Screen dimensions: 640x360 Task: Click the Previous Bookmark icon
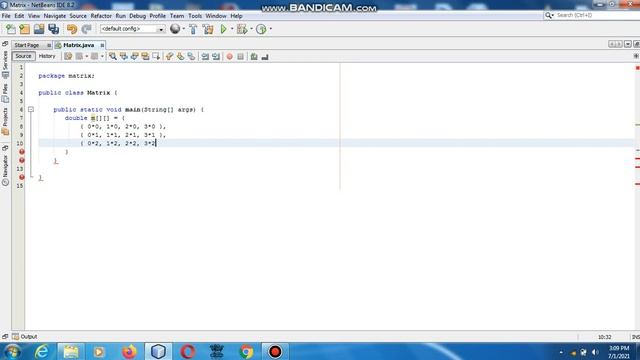[x=169, y=57]
